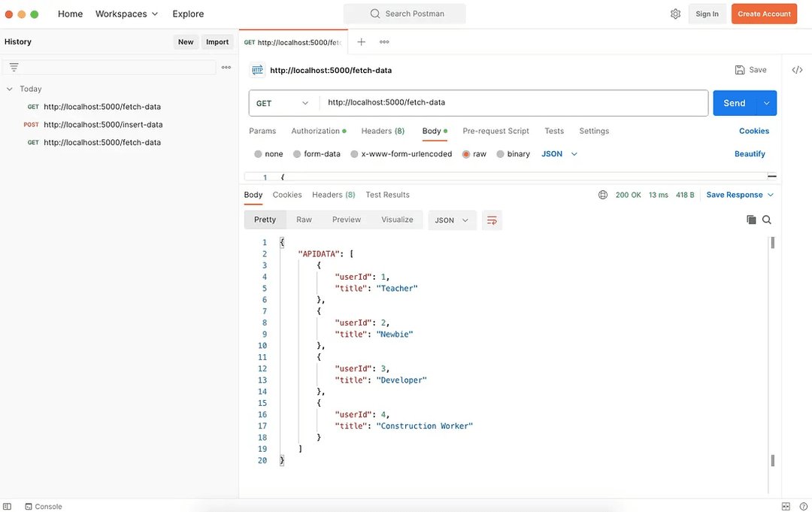Switch to the Tests tab
The width and height of the screenshot is (812, 512).
coord(554,131)
